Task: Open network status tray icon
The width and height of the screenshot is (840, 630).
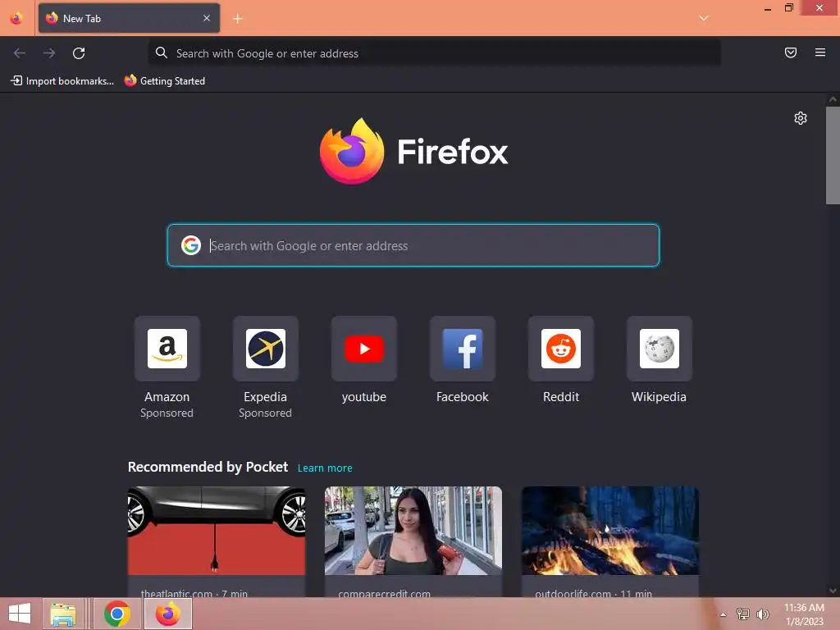Action: (x=743, y=614)
